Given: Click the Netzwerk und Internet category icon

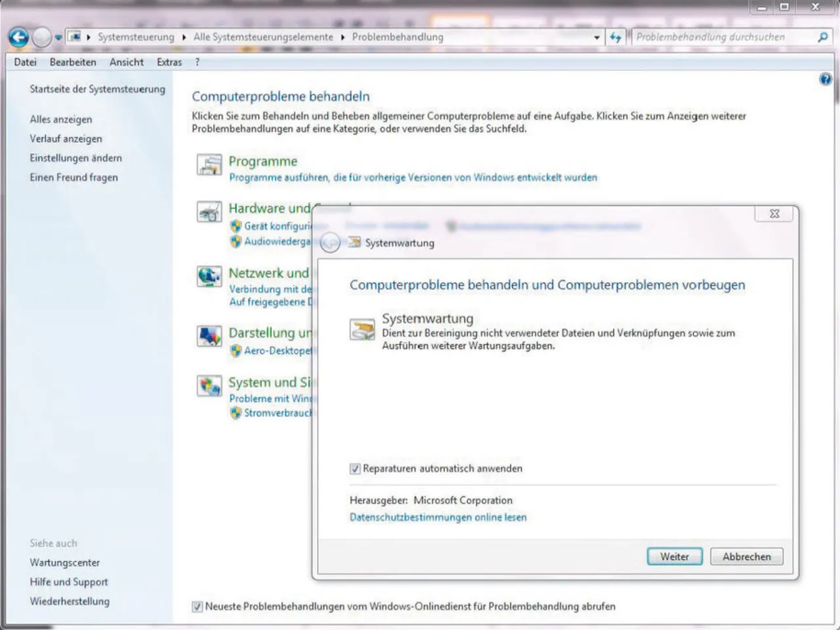Looking at the screenshot, I should point(209,276).
